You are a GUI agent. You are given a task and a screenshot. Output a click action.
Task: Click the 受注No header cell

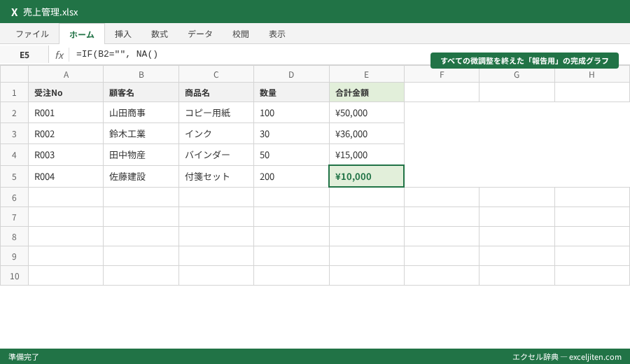66,92
